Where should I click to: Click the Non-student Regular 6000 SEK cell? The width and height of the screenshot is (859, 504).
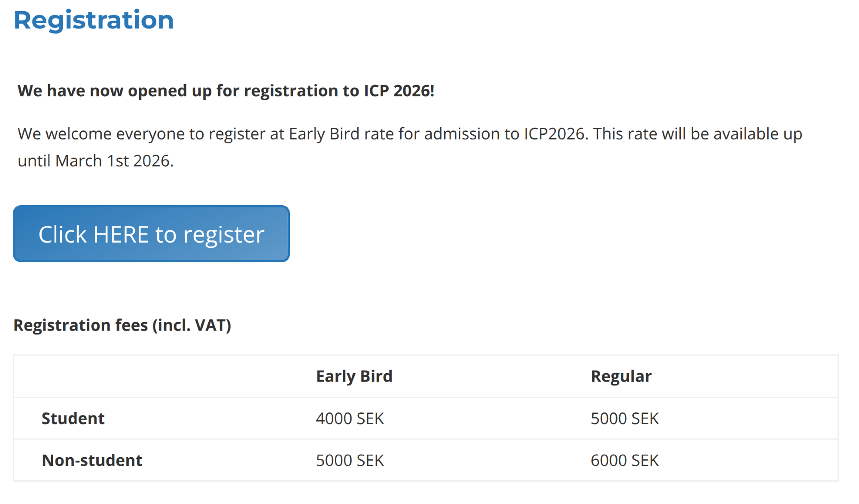[x=624, y=461]
